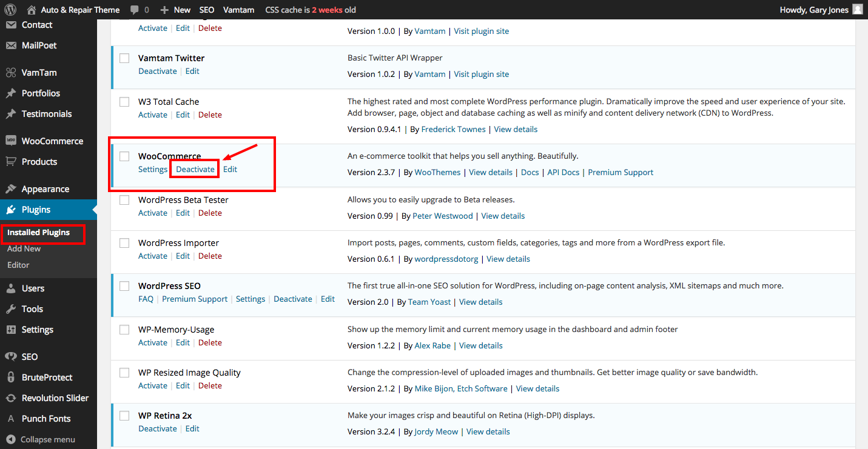The height and width of the screenshot is (449, 868).
Task: Select the W3 Total Cache checkbox
Action: pos(124,101)
